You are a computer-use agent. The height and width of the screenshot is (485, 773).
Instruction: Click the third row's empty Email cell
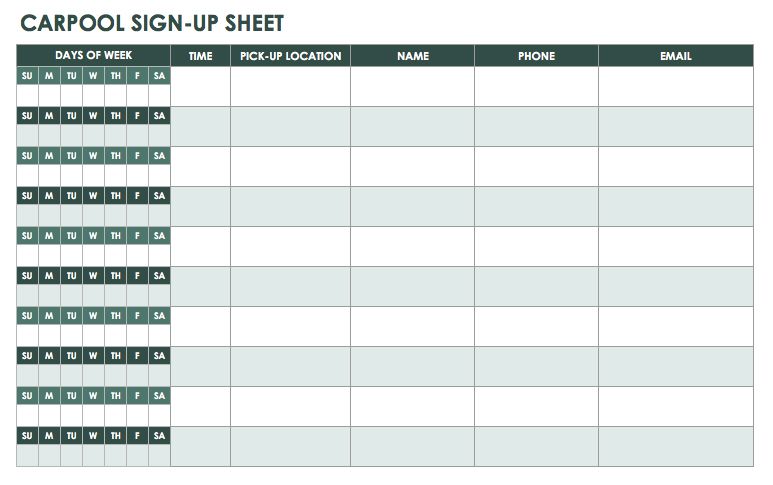tap(675, 166)
